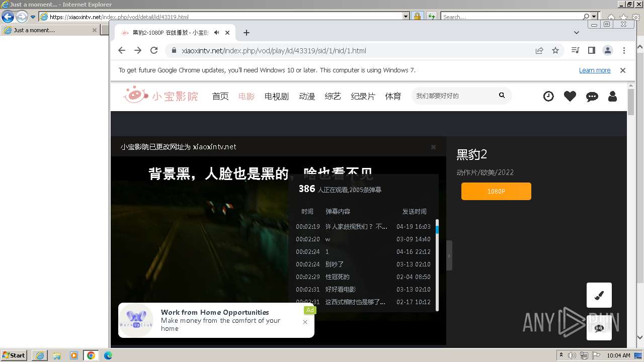The image size is (644, 362).
Task: Share this page from Chrome address bar
Action: (539, 50)
